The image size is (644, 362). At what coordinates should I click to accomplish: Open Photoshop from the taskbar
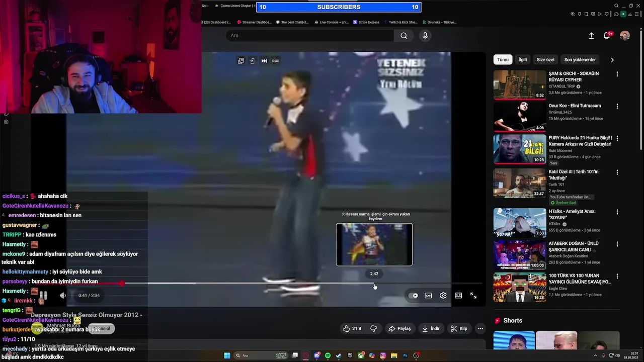(405, 355)
